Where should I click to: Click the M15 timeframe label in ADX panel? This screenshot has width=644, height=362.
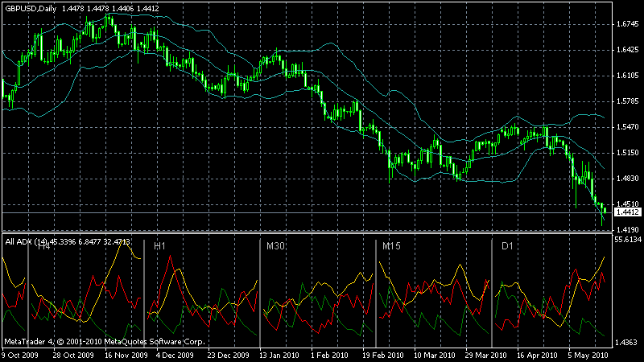coord(391,246)
